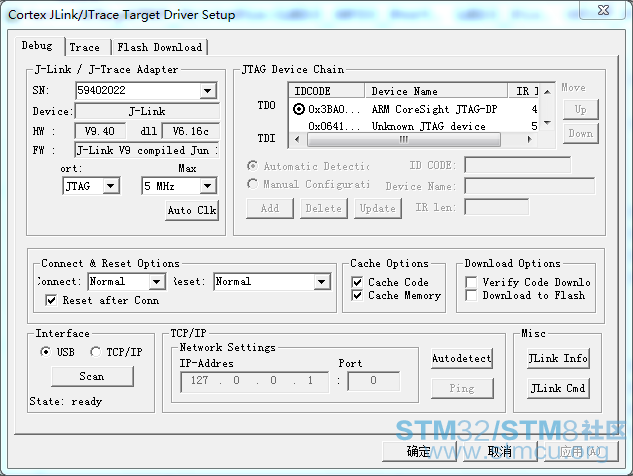Click the FW firmware version field
633x476 pixels.
point(147,150)
